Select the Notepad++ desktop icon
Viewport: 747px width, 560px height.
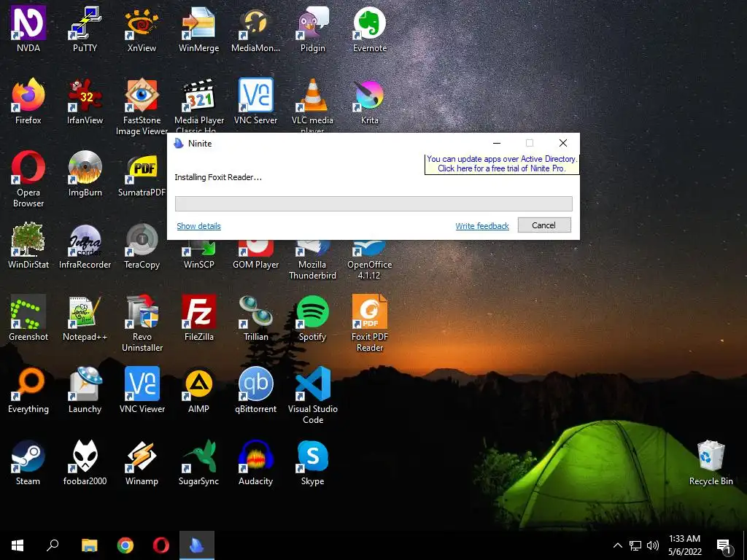coord(85,312)
